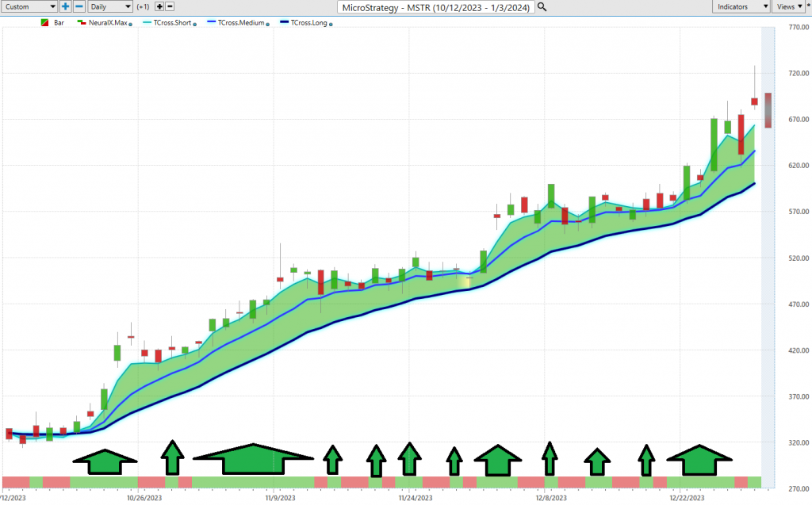Open the Daily interval dropdown
The width and height of the screenshot is (812, 505).
(x=110, y=6)
